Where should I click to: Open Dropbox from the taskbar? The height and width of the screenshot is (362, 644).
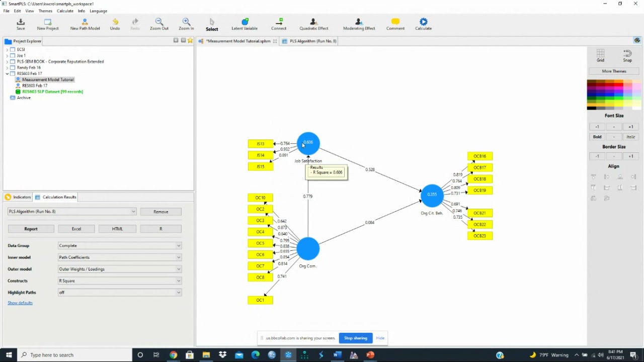pyautogui.click(x=222, y=355)
